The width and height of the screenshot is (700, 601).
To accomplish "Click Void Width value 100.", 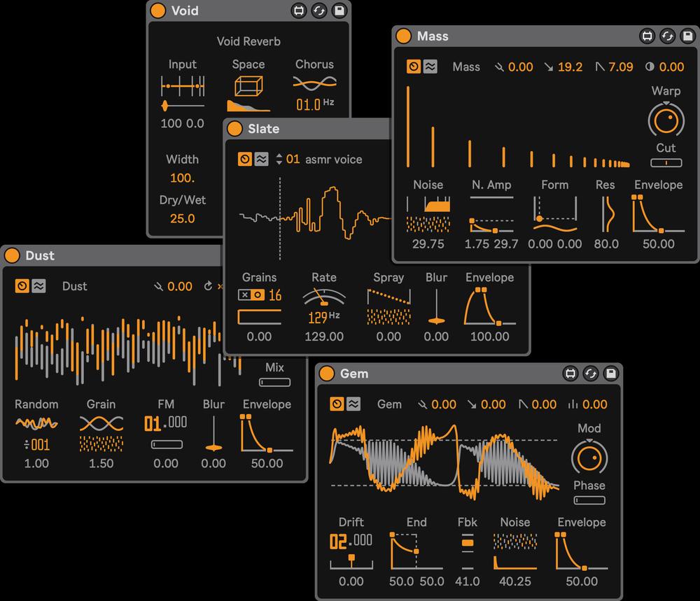I will pos(183,178).
